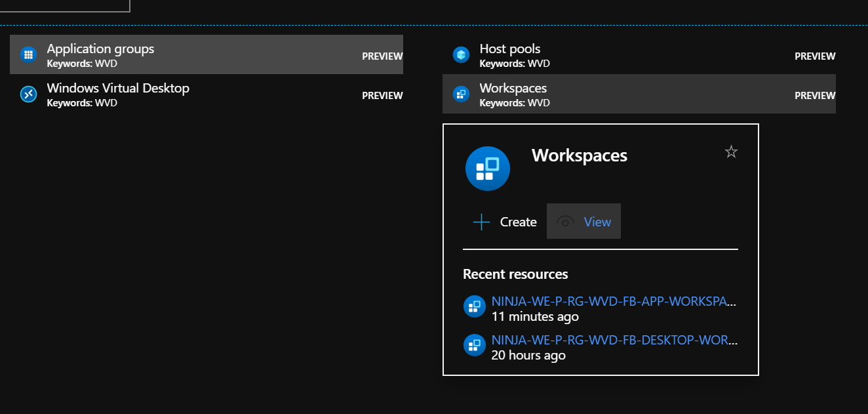This screenshot has height=414, width=868.
Task: Click Keywords: WVD under Application groups
Action: point(82,64)
